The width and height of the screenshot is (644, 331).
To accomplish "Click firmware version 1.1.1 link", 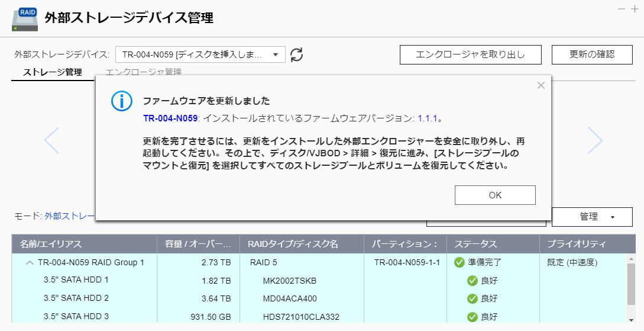I will pyautogui.click(x=427, y=118).
